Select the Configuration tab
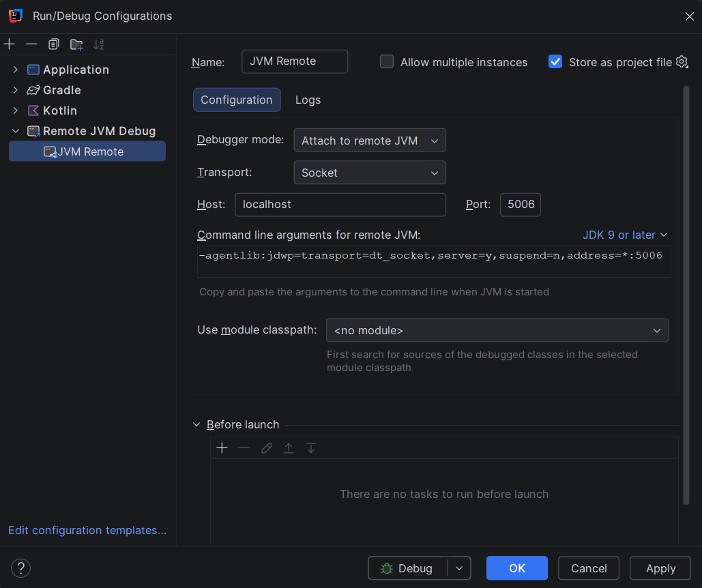The width and height of the screenshot is (702, 588). [237, 100]
